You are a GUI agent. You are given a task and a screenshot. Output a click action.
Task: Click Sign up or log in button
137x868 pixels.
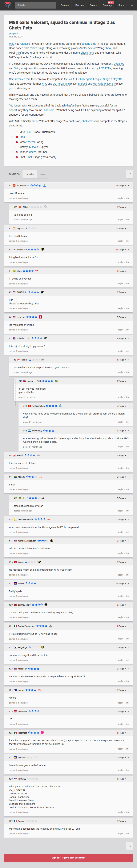tap(69, 858)
